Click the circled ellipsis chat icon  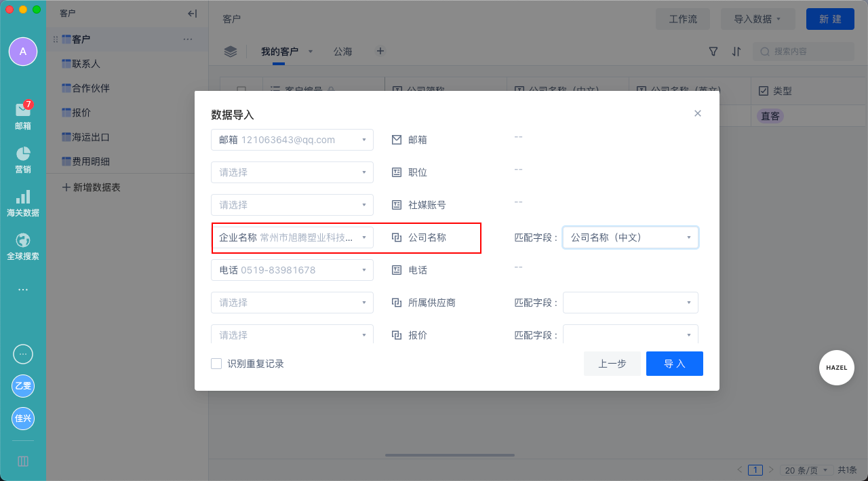(23, 354)
